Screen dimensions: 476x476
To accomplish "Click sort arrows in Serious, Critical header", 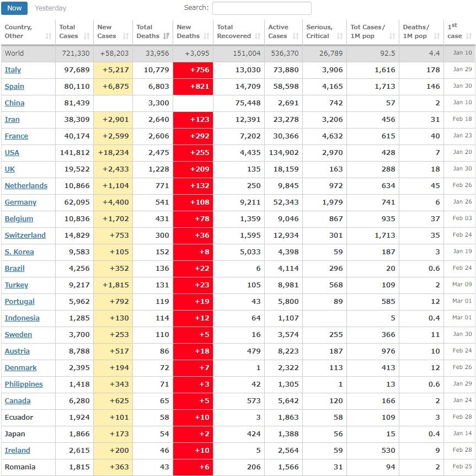I will [339, 36].
